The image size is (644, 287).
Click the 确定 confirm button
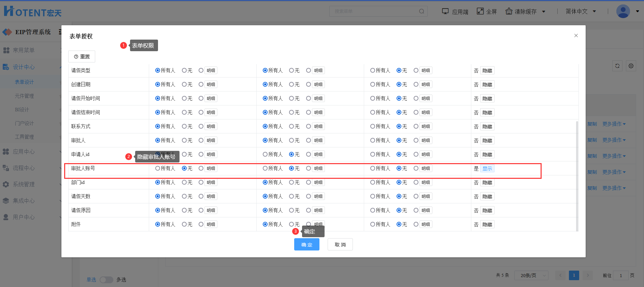pos(306,245)
